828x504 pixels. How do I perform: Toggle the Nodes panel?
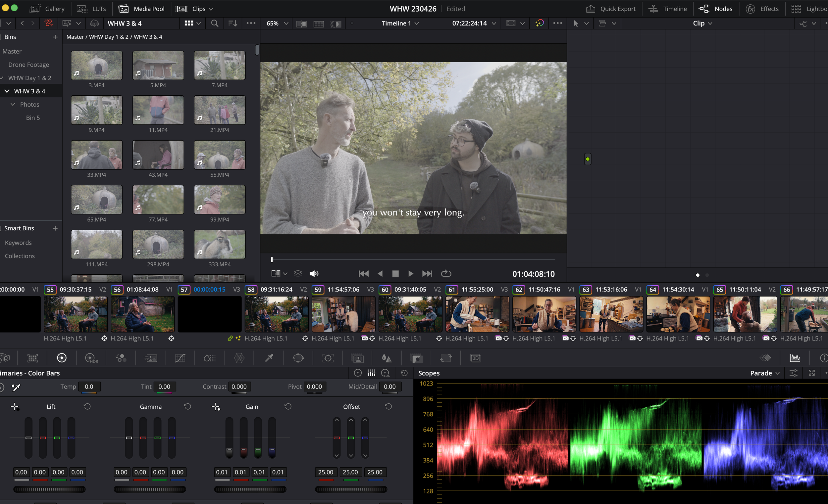(x=716, y=9)
